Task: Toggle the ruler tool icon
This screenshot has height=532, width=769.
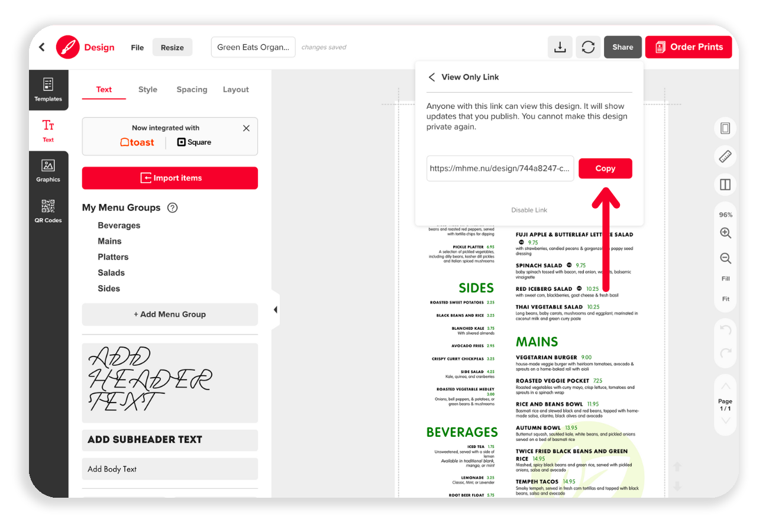Action: pyautogui.click(x=725, y=157)
